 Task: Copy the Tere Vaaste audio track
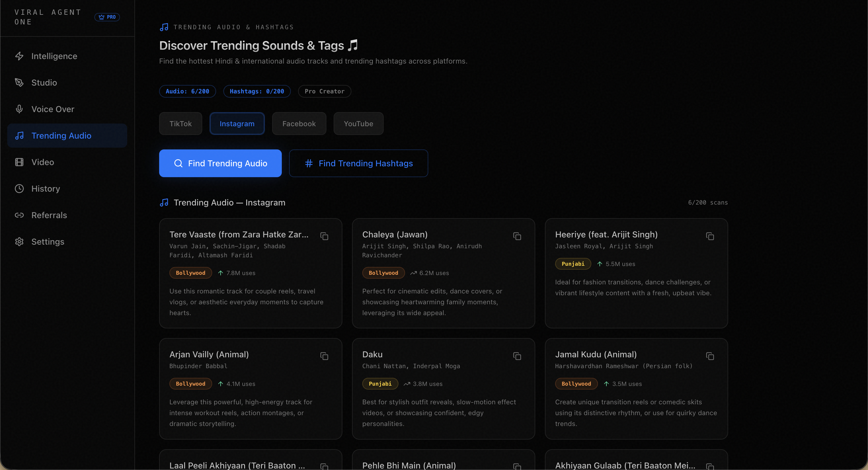(x=325, y=236)
